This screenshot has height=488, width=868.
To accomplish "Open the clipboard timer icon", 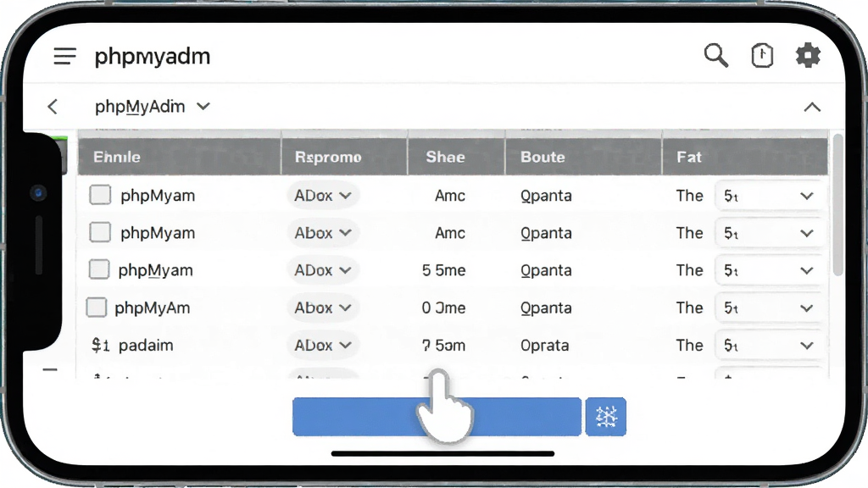I will click(762, 55).
